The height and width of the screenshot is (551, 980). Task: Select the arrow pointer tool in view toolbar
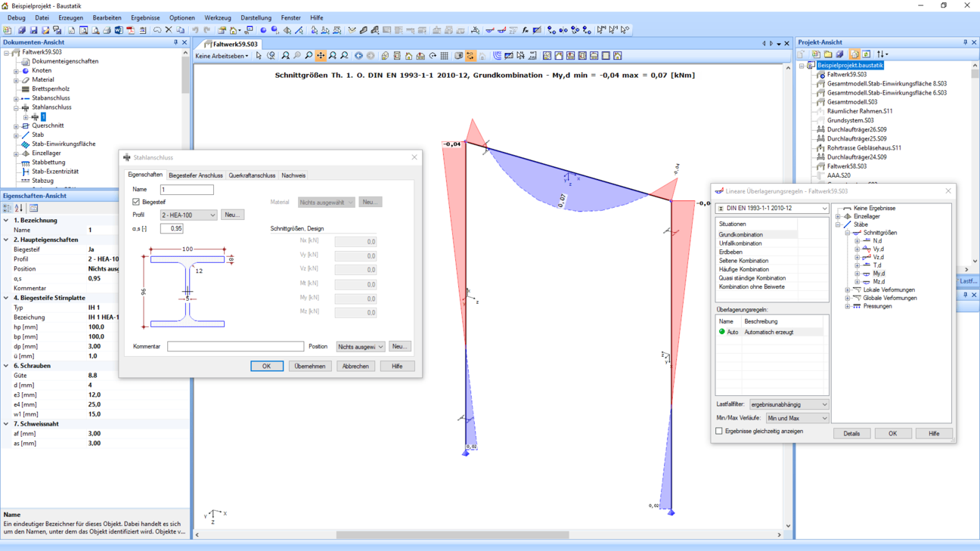[259, 56]
